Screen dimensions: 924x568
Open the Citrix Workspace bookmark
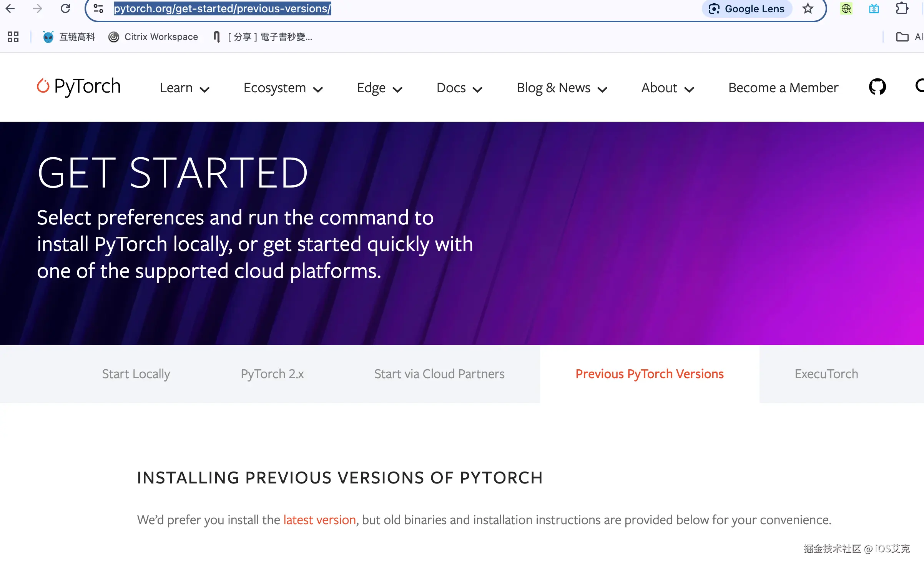[153, 37]
